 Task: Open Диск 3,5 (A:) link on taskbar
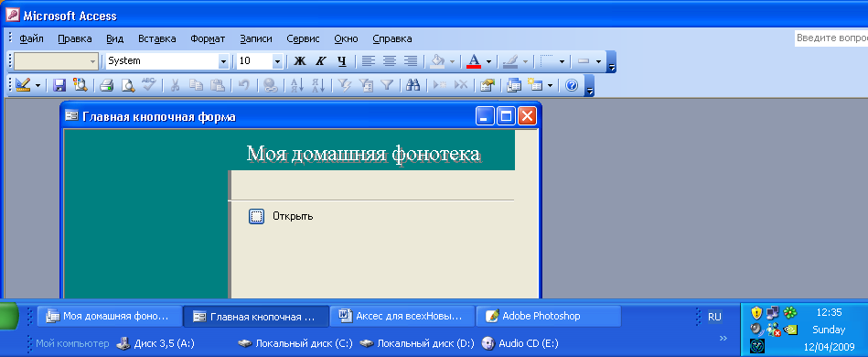[155, 343]
